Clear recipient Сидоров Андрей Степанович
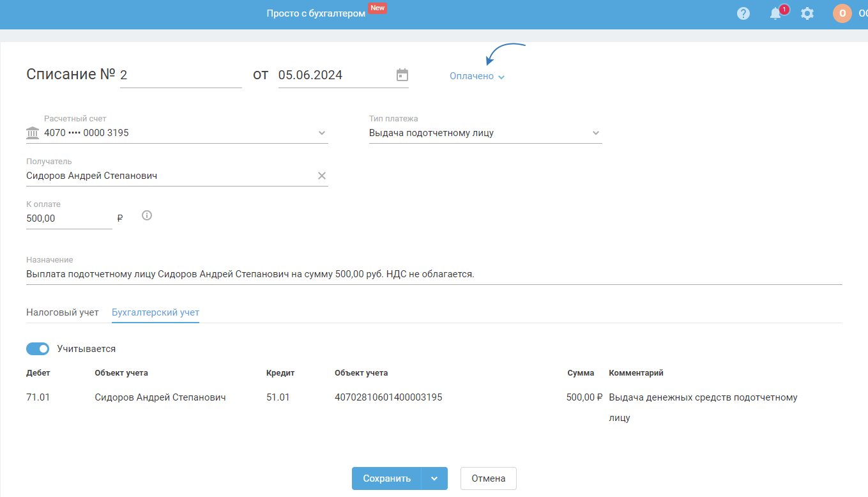This screenshot has height=497, width=868. pos(322,176)
